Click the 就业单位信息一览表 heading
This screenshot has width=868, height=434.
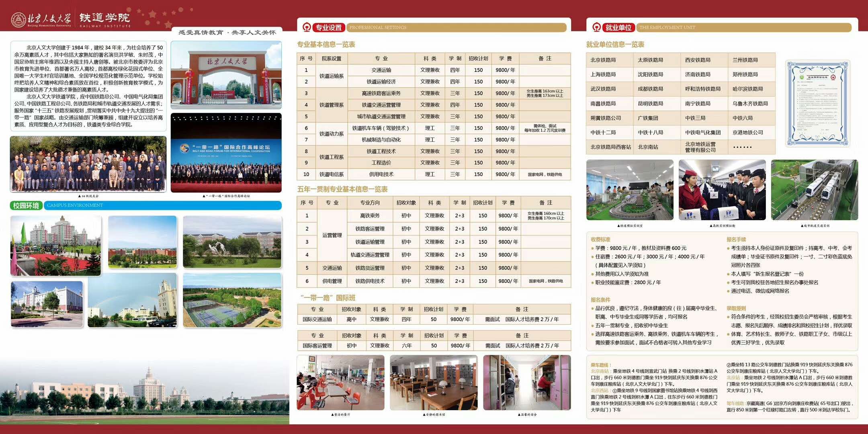click(615, 44)
